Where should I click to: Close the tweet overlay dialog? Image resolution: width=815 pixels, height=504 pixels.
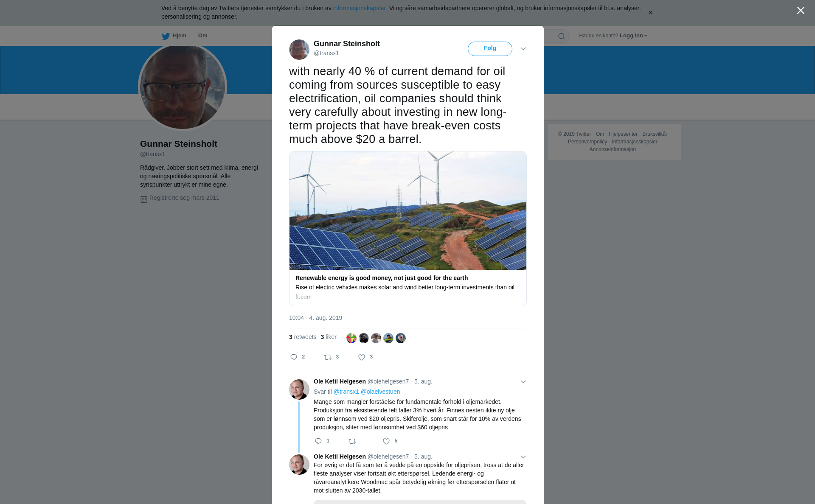(801, 11)
